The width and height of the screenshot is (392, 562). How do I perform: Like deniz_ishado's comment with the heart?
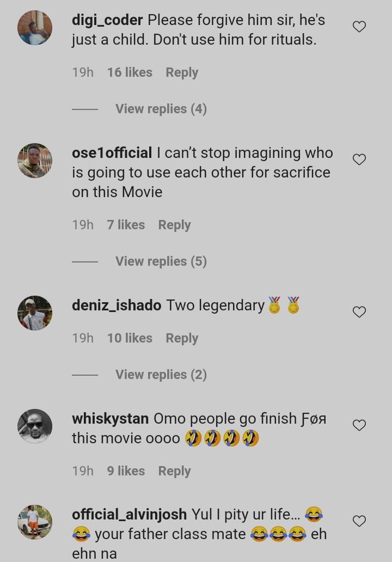[x=359, y=312]
